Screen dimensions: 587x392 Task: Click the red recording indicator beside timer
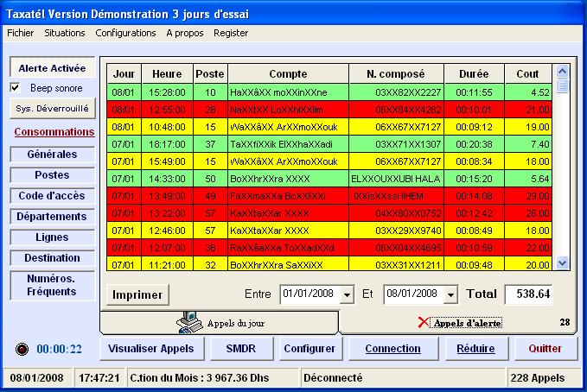coord(22,349)
